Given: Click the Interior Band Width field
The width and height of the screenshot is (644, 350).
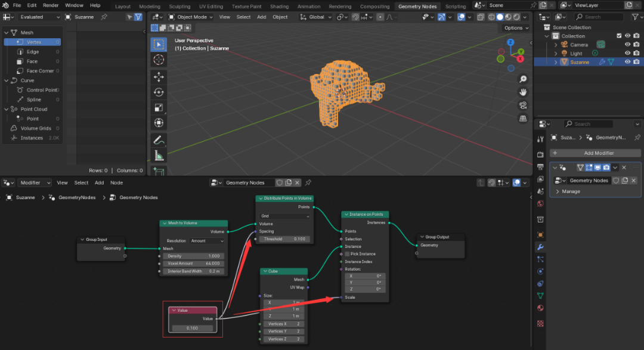Looking at the screenshot, I should [193, 271].
